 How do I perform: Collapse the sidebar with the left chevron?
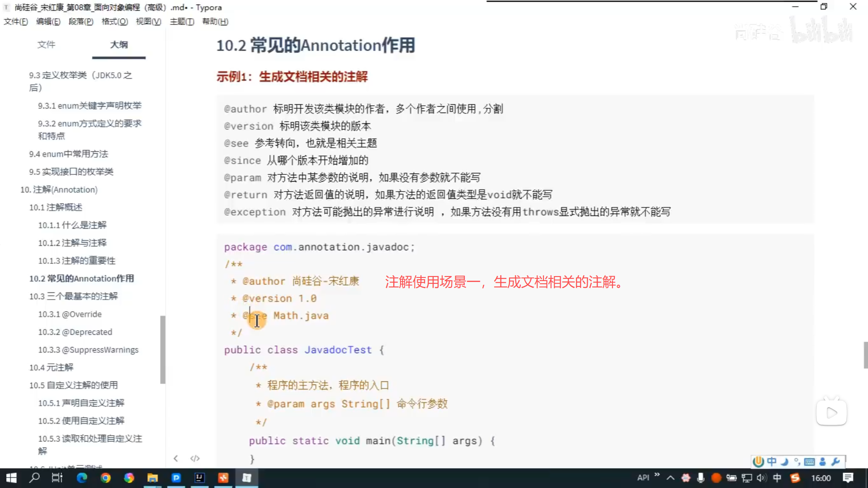176,458
